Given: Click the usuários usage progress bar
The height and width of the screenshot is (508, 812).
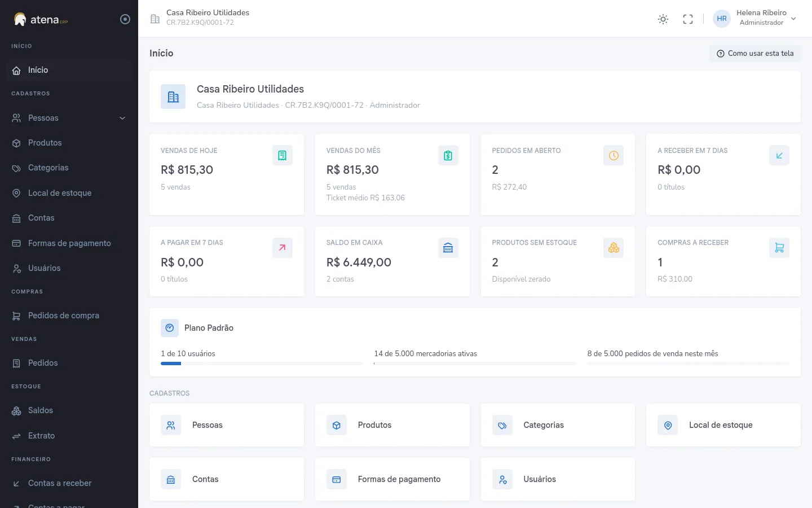Looking at the screenshot, I should coord(262,364).
